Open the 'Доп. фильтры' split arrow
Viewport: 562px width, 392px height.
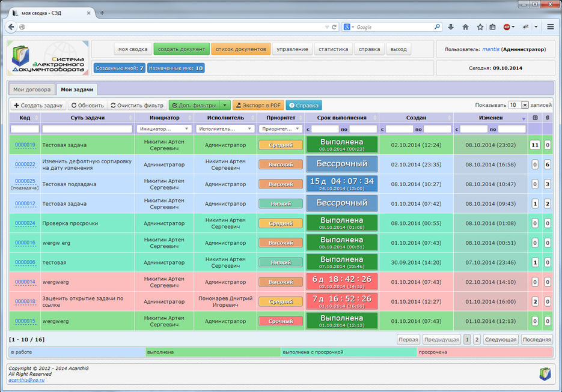tap(225, 105)
